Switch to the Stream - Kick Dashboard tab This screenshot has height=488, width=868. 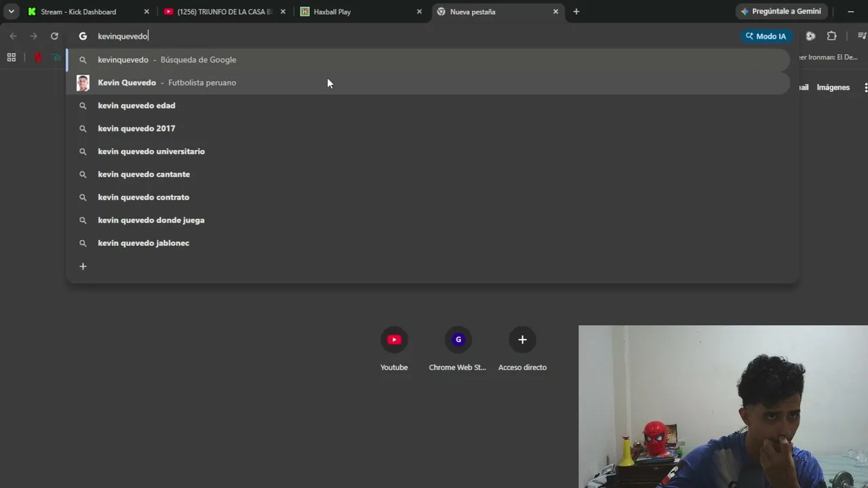[88, 12]
